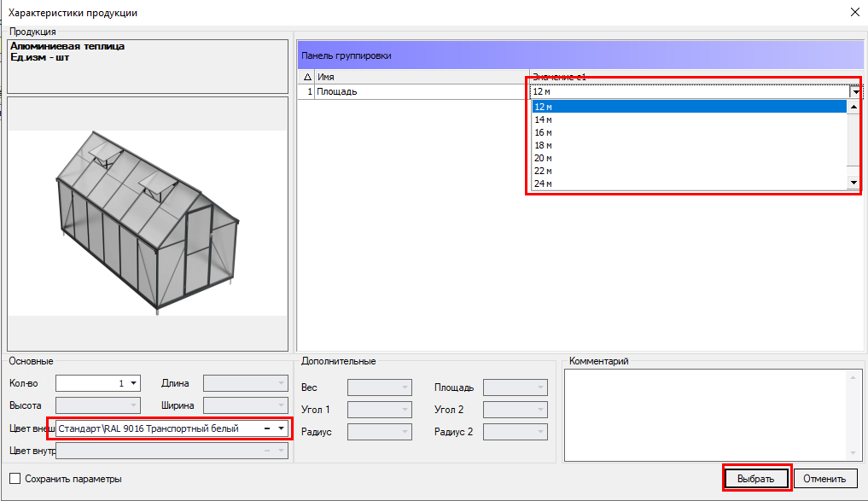
Task: Close the Характеристики продукции dialog
Action: pos(854,12)
